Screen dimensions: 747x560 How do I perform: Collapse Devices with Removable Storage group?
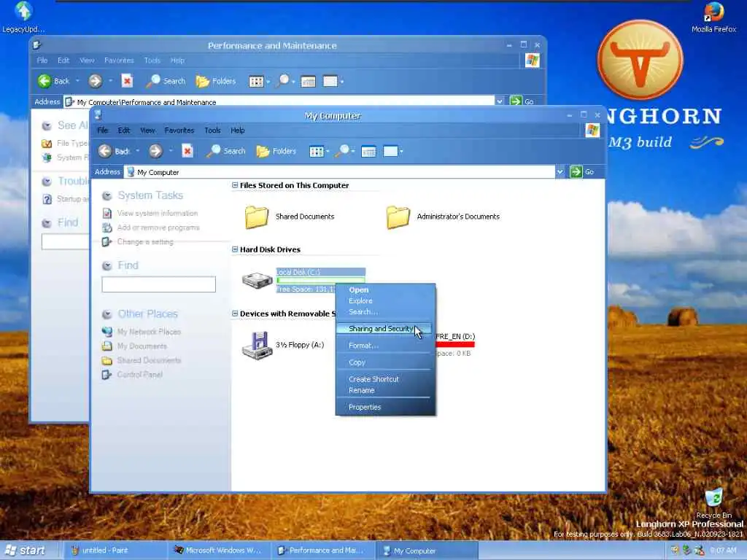click(x=235, y=314)
